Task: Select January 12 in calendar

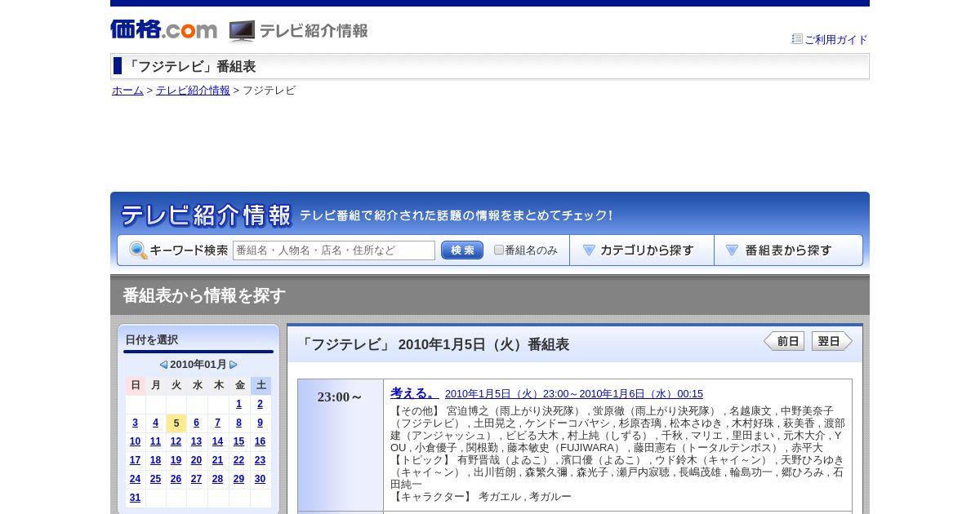Action: (x=176, y=441)
